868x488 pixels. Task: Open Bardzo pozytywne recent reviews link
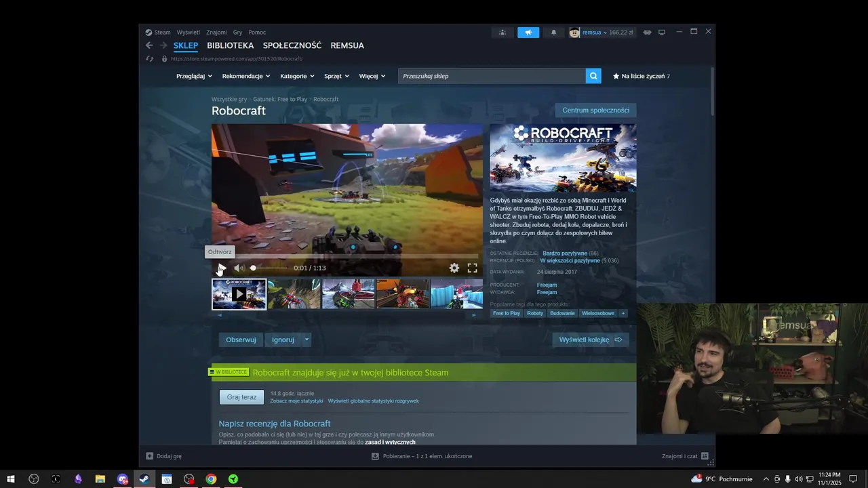pyautogui.click(x=565, y=253)
